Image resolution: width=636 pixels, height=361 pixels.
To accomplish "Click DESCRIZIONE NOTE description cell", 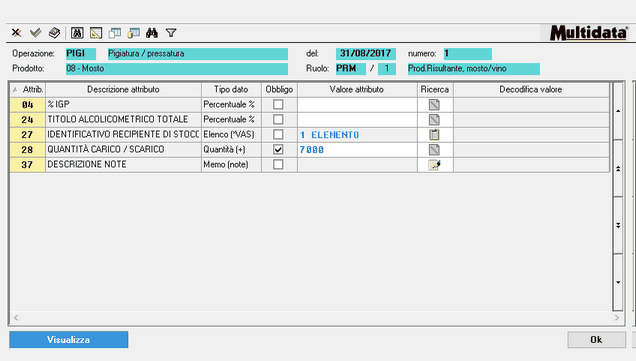I will coord(123,165).
